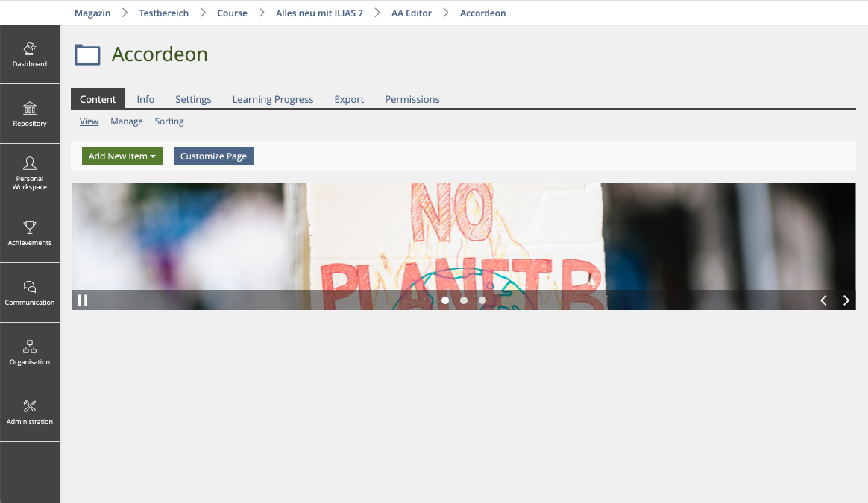Image resolution: width=868 pixels, height=503 pixels.
Task: Go to Course in the breadcrumb
Action: (x=233, y=13)
